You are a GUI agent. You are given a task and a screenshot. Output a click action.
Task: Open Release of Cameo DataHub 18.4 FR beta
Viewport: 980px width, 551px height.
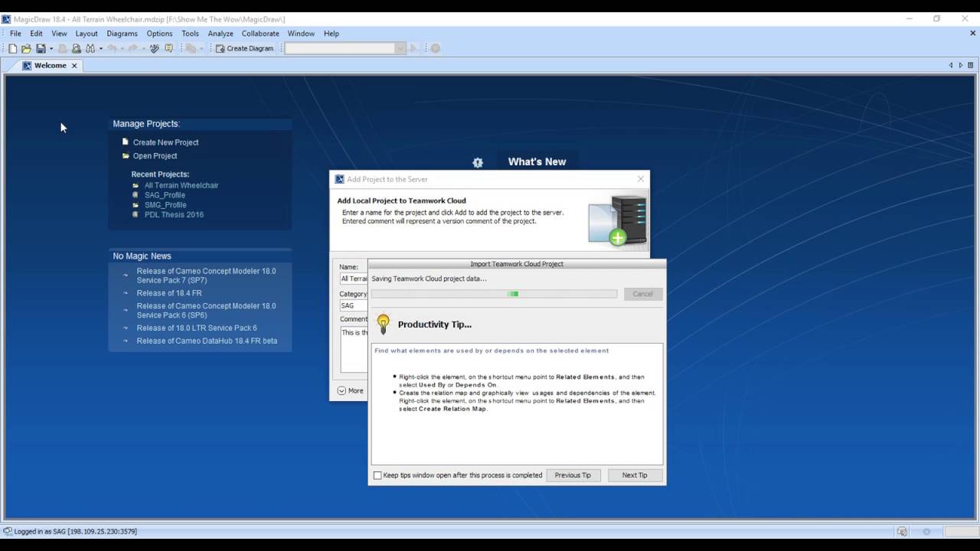(207, 341)
